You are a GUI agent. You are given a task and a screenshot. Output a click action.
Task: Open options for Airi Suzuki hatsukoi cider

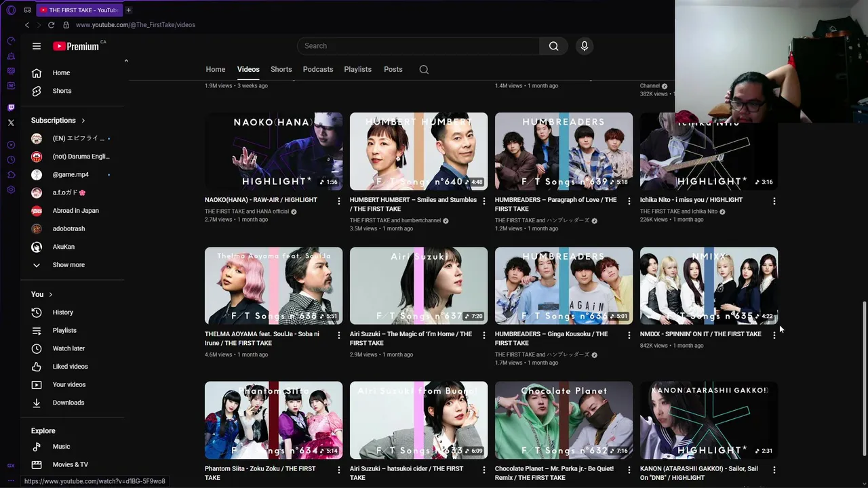click(484, 469)
